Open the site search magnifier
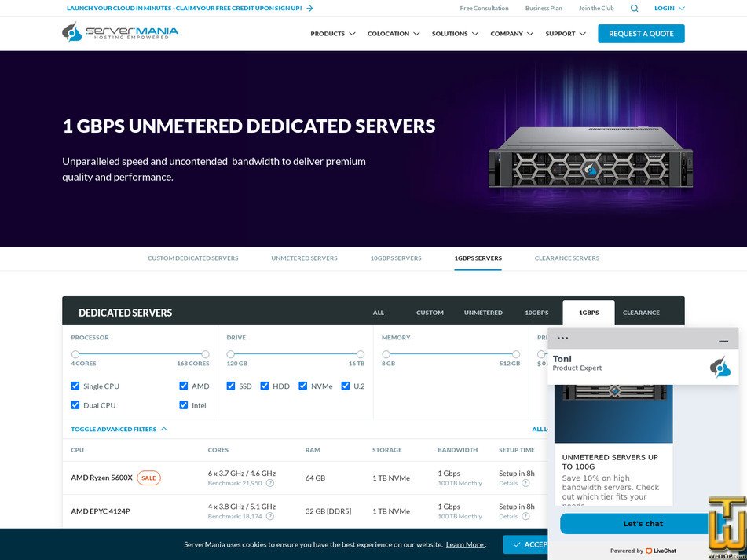Viewport: 747px width, 560px height. click(633, 8)
